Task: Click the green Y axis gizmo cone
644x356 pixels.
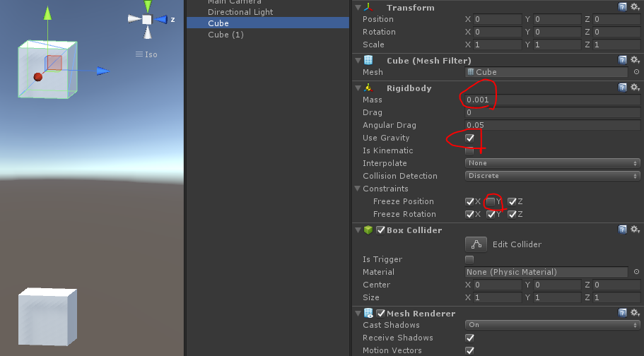Action: [148, 6]
